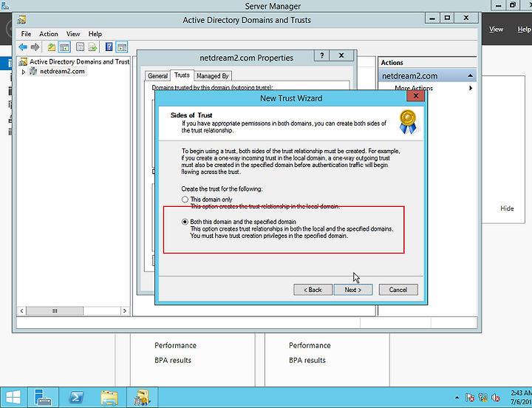Viewport: 532px width, 408px height.
Task: Open the Help toolbar icon
Action: (109, 47)
